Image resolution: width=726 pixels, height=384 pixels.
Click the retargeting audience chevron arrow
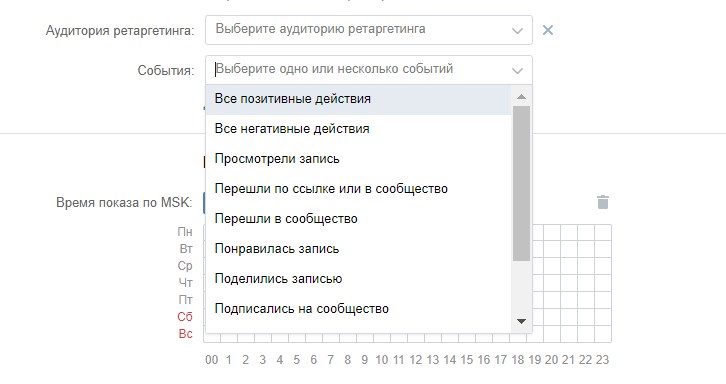(x=517, y=31)
